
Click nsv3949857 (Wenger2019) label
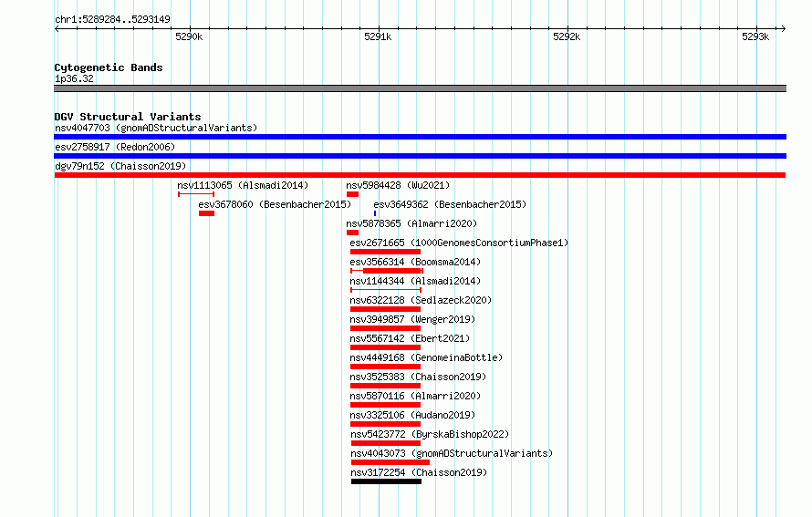click(412, 319)
